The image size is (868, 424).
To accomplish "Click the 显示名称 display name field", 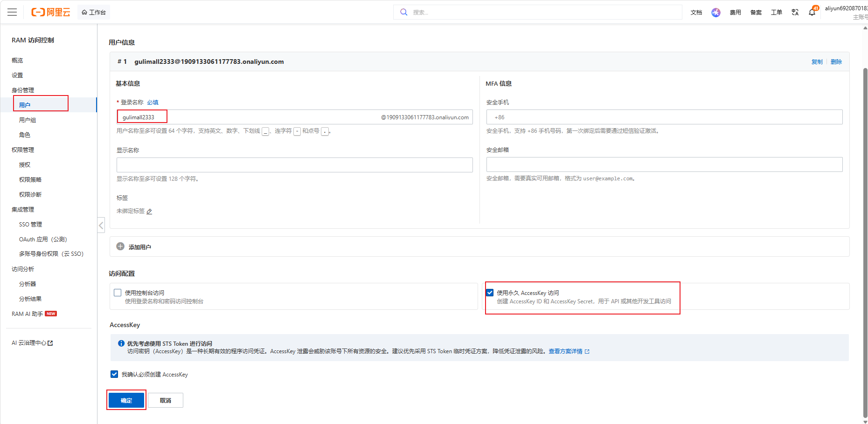I will pyautogui.click(x=294, y=165).
